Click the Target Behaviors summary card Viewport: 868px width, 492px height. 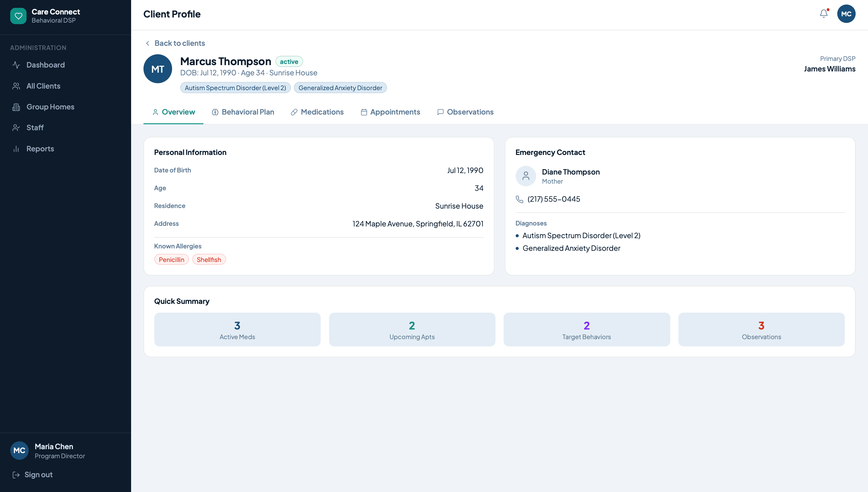click(x=587, y=330)
